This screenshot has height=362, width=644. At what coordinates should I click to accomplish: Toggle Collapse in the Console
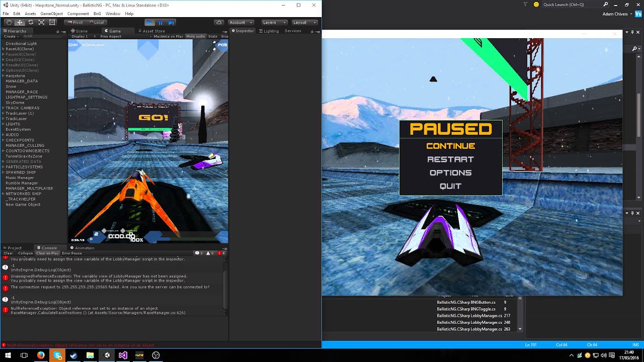tap(25, 253)
